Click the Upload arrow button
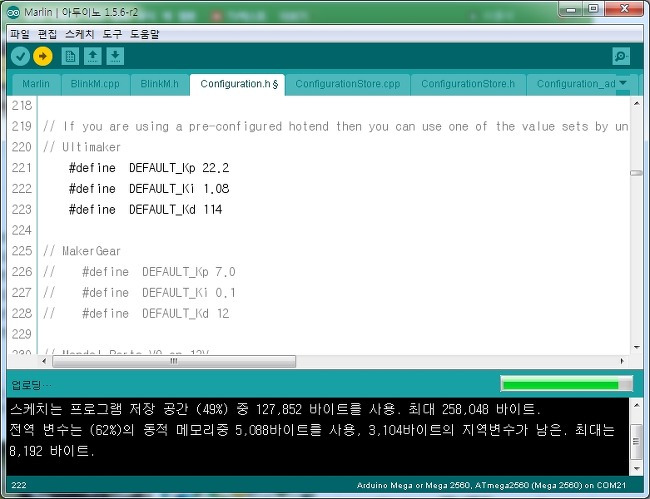650x499 pixels. click(43, 56)
